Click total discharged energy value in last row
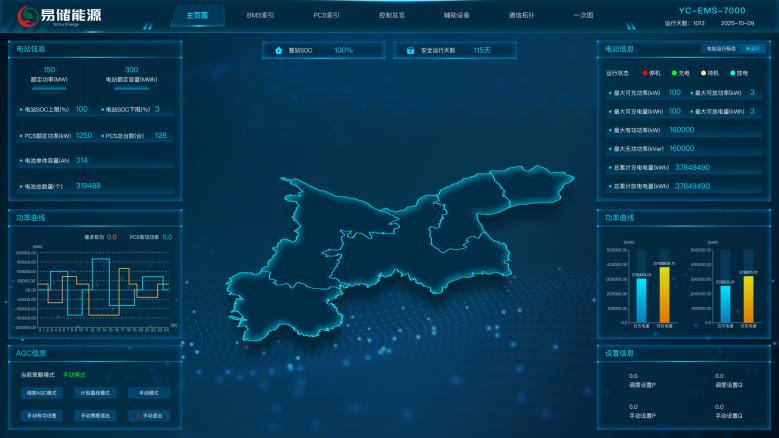This screenshot has width=779, height=438. click(692, 186)
